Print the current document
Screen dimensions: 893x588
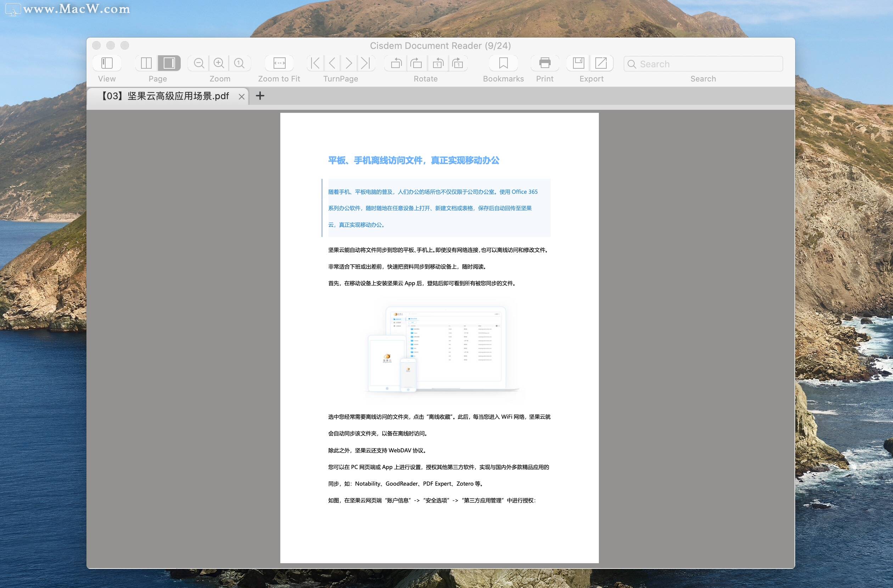545,63
